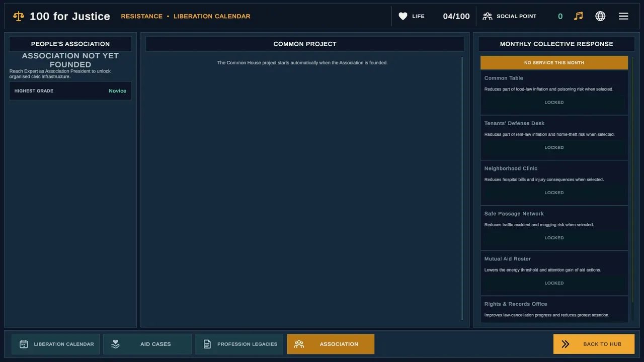Select the Safe Passage Network card
This screenshot has height=362, width=644.
click(554, 228)
